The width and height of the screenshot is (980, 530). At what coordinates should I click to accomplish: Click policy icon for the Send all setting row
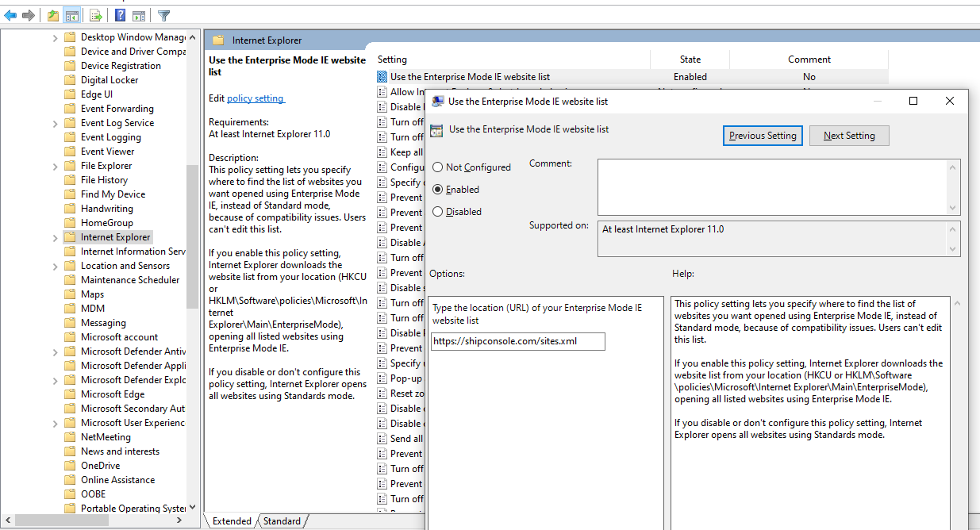point(382,439)
